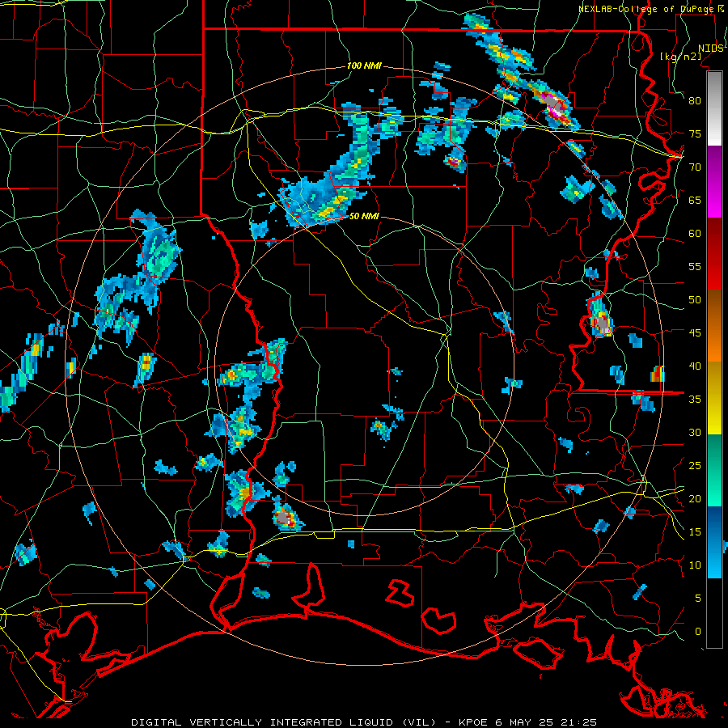Click the "NIDS" label above the legend
The width and height of the screenshot is (728, 728).
point(711,49)
